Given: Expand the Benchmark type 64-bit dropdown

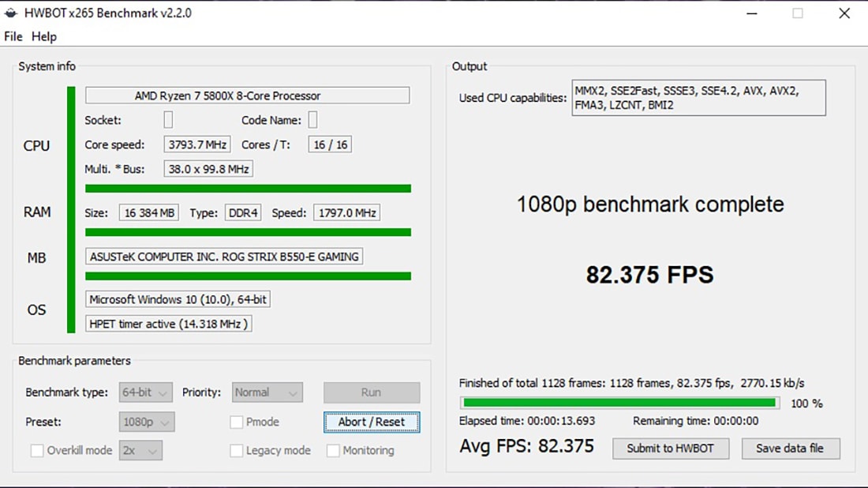Looking at the screenshot, I should [x=146, y=392].
